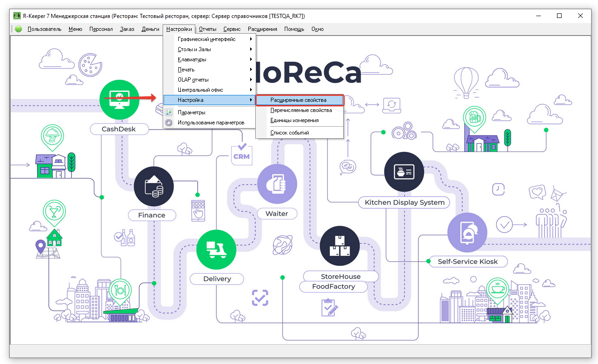This screenshot has height=364, width=598.
Task: Open Единицы измерения menu entry
Action: [294, 120]
